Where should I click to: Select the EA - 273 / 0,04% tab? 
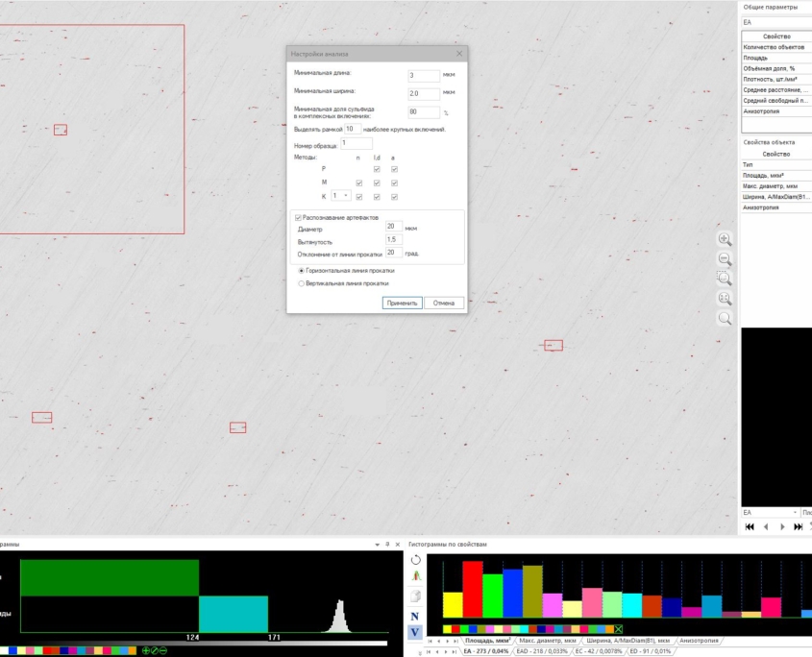tap(485, 651)
